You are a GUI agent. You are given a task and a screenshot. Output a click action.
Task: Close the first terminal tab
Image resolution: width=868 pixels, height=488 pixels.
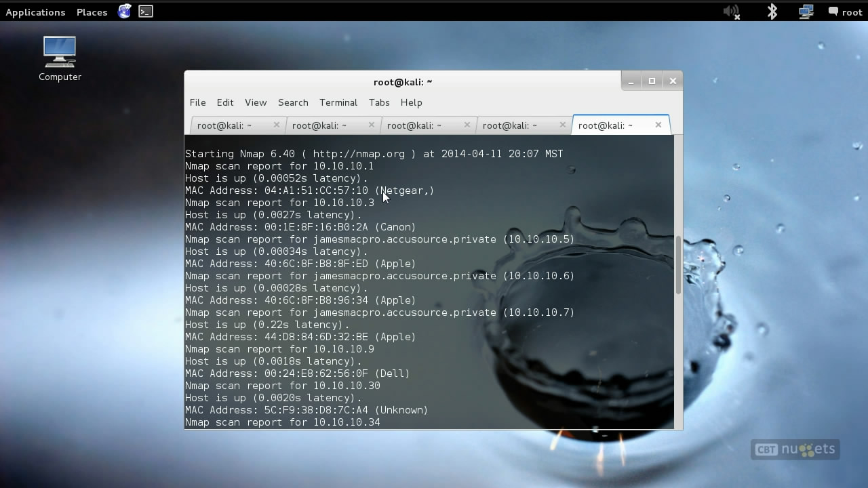277,125
